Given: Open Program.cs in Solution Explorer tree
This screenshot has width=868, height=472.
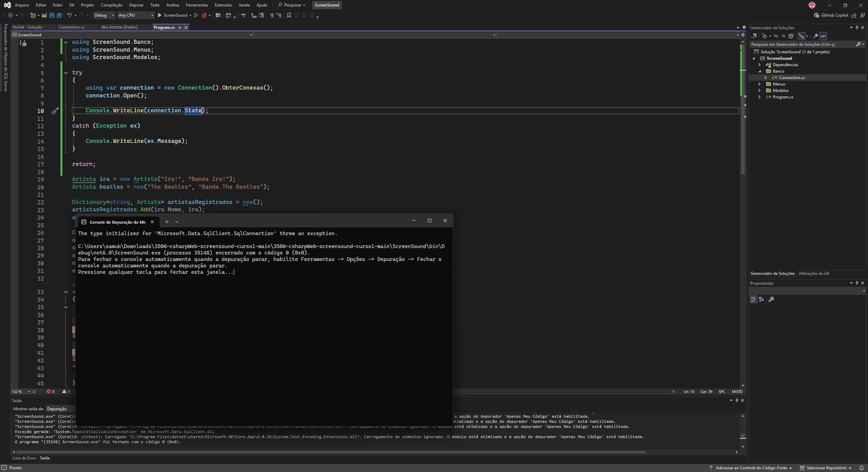Looking at the screenshot, I should (783, 97).
